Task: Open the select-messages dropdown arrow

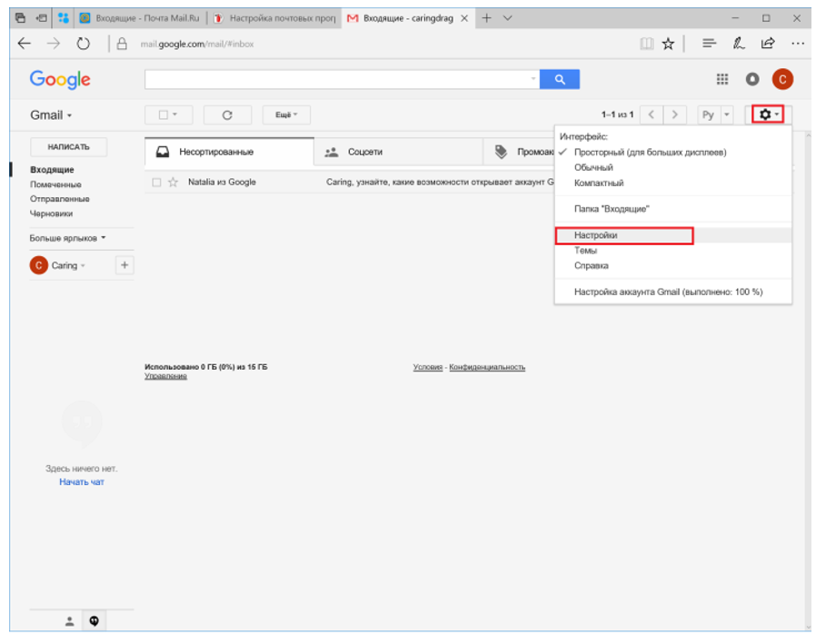Action: click(x=174, y=114)
